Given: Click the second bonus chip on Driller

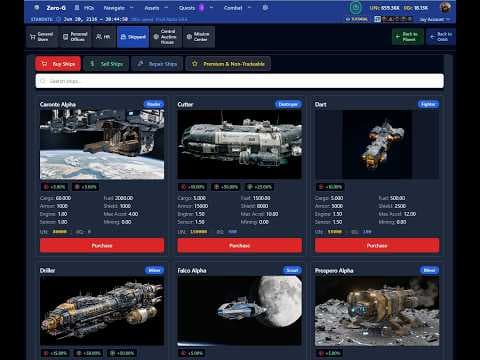Looking at the screenshot, I should point(88,353).
